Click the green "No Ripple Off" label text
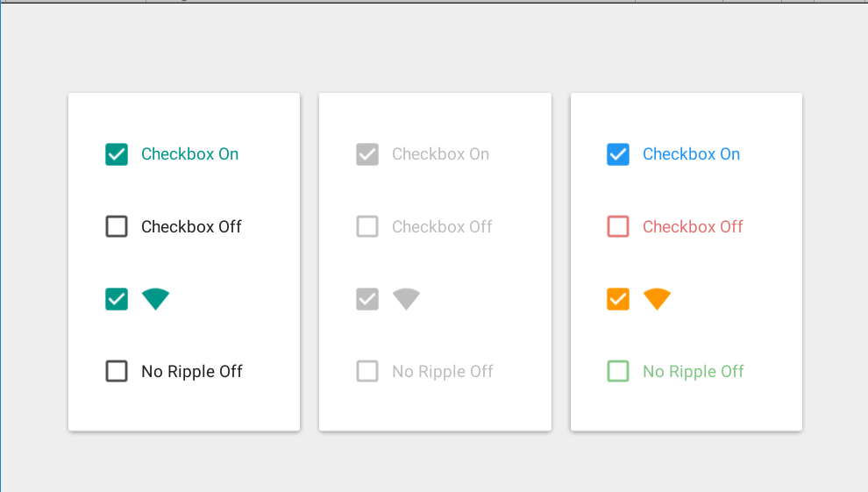This screenshot has height=492, width=868. [x=693, y=371]
